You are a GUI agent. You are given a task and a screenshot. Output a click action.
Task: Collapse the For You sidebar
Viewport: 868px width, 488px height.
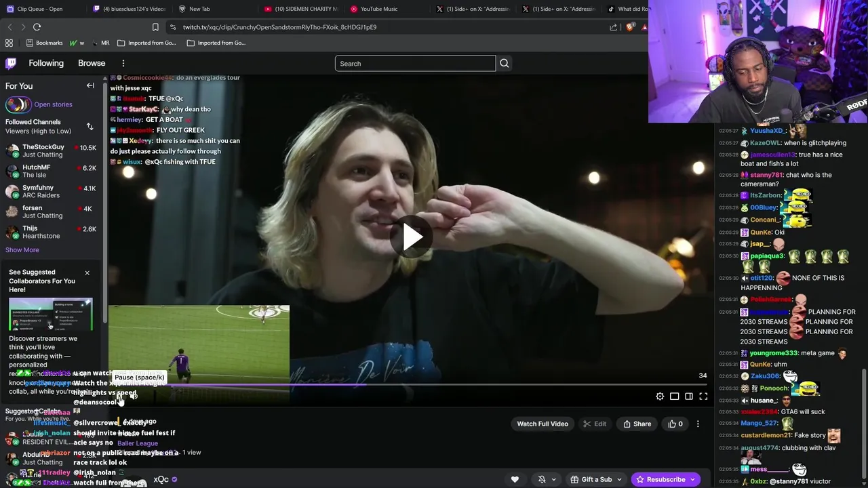click(90, 86)
